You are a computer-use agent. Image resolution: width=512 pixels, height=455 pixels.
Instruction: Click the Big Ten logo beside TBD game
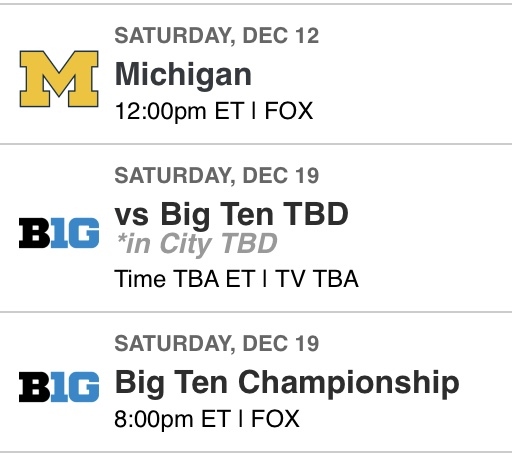click(x=59, y=233)
